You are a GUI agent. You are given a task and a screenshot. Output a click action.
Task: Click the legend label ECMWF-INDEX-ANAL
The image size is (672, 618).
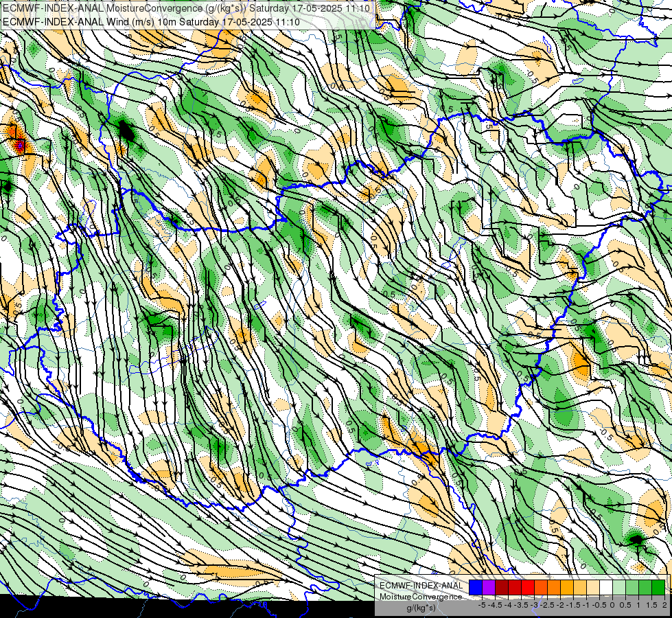[421, 586]
